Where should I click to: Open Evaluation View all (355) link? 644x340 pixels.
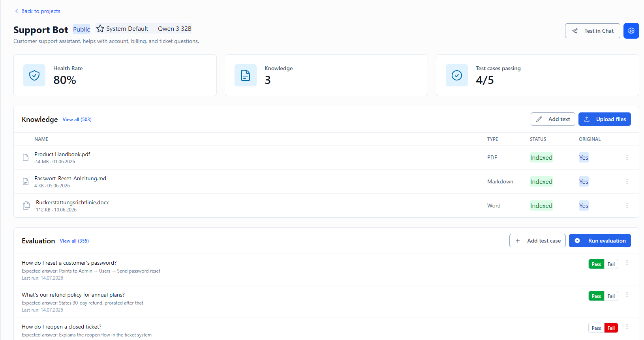point(74,241)
